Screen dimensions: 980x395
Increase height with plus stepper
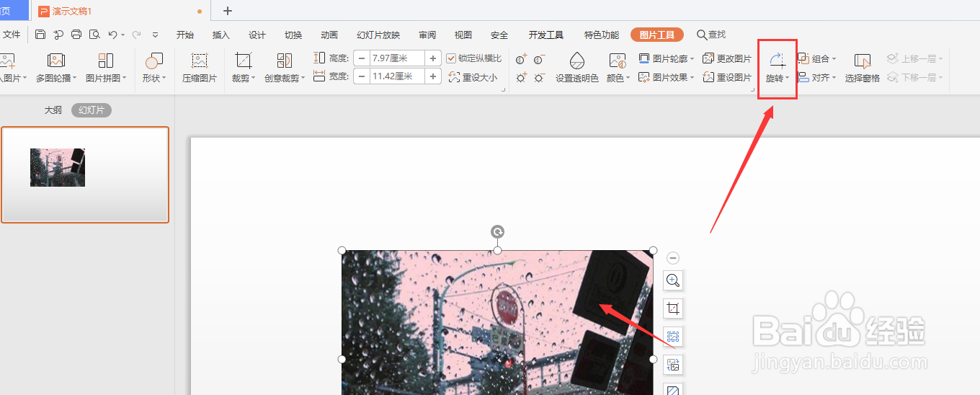(433, 58)
